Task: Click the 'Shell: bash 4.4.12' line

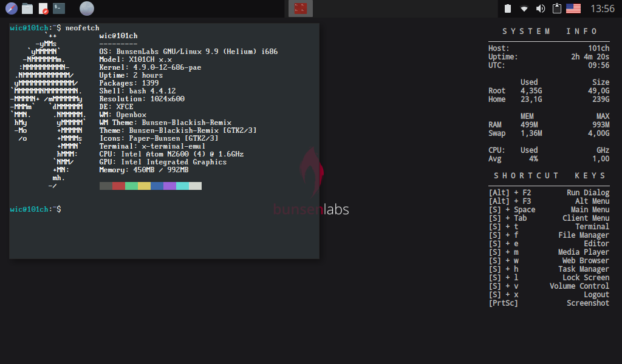Action: click(137, 91)
